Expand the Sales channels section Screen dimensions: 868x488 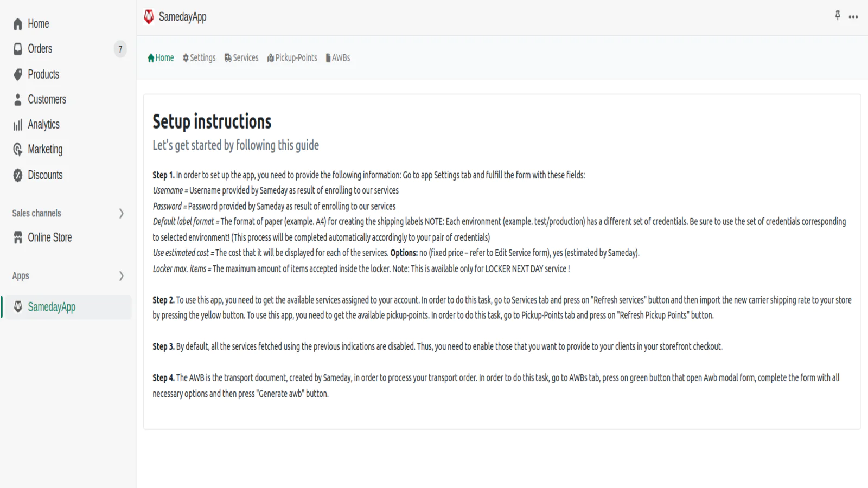pos(121,213)
